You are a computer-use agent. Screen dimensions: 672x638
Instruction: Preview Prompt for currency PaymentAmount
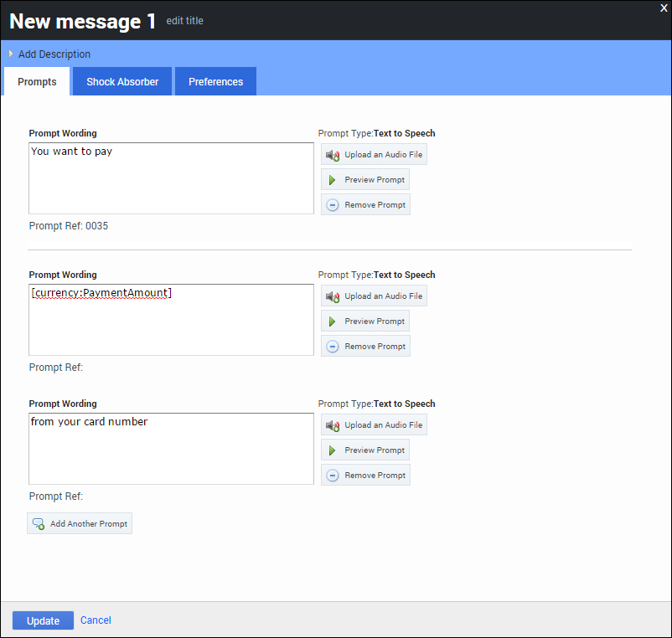[x=365, y=322]
